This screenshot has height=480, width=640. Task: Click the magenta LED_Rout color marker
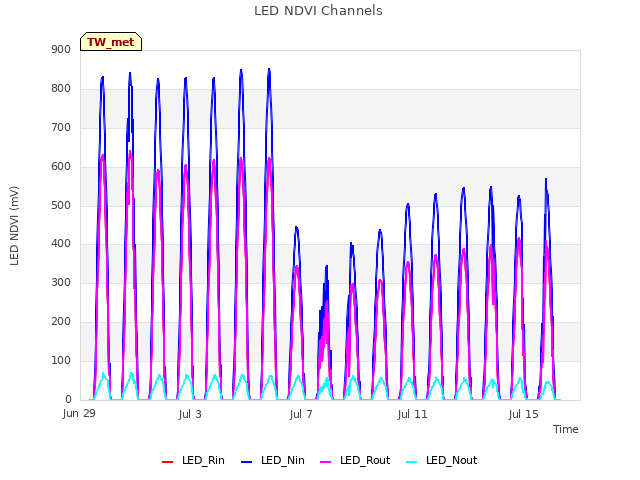click(x=326, y=462)
